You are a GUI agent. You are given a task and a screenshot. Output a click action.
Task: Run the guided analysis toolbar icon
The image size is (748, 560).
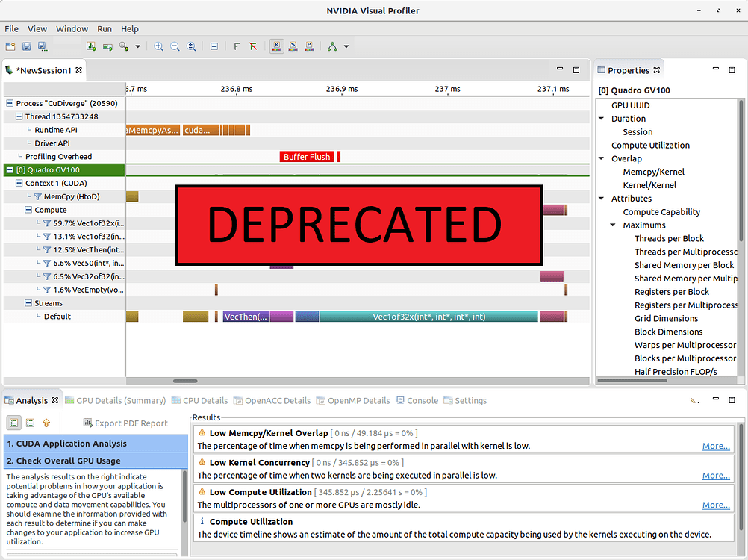pyautogui.click(x=333, y=46)
